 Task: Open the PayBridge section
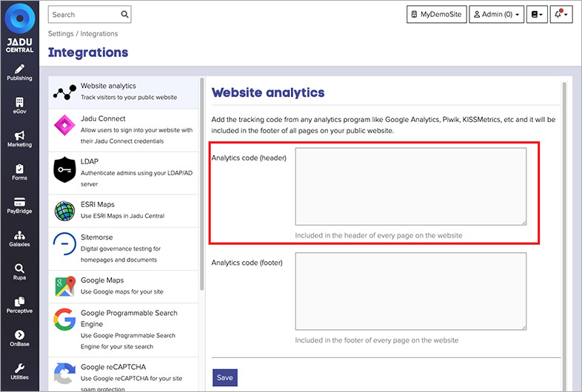19,206
